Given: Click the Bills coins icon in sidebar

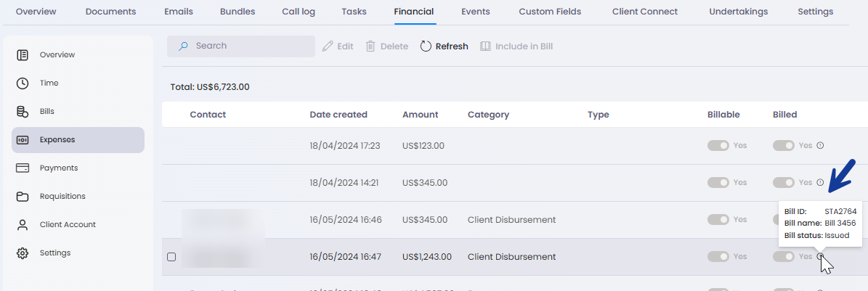Looking at the screenshot, I should pos(23,112).
